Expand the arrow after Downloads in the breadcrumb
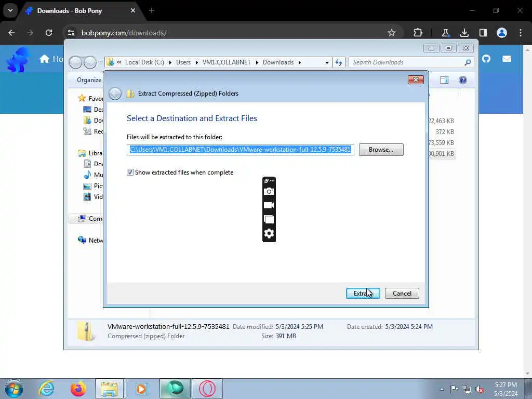532x399 pixels. click(300, 62)
